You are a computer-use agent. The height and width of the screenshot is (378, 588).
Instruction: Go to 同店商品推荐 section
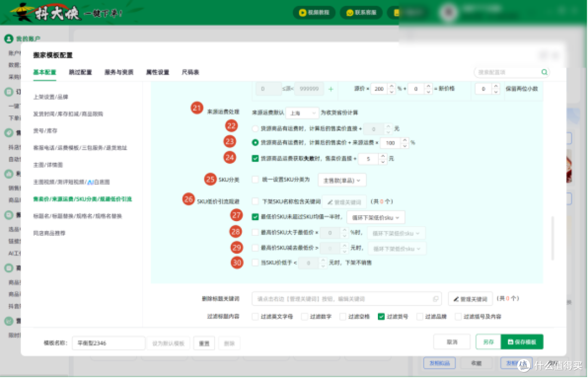click(x=49, y=233)
